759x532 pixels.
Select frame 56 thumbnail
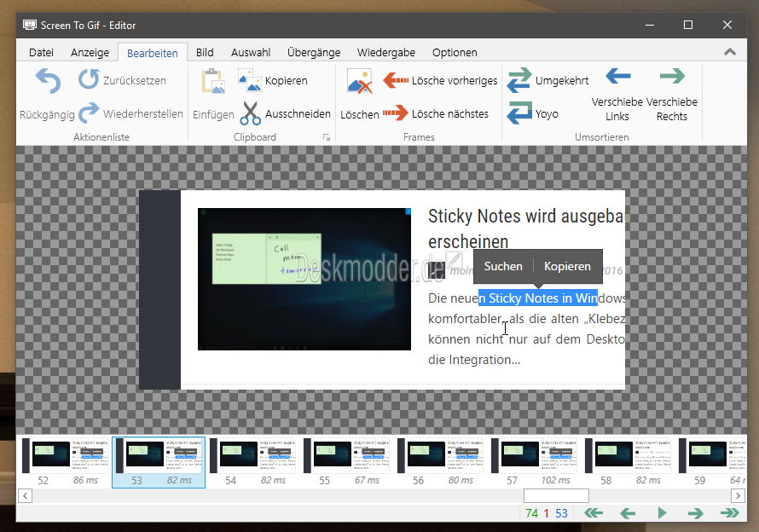(440, 462)
